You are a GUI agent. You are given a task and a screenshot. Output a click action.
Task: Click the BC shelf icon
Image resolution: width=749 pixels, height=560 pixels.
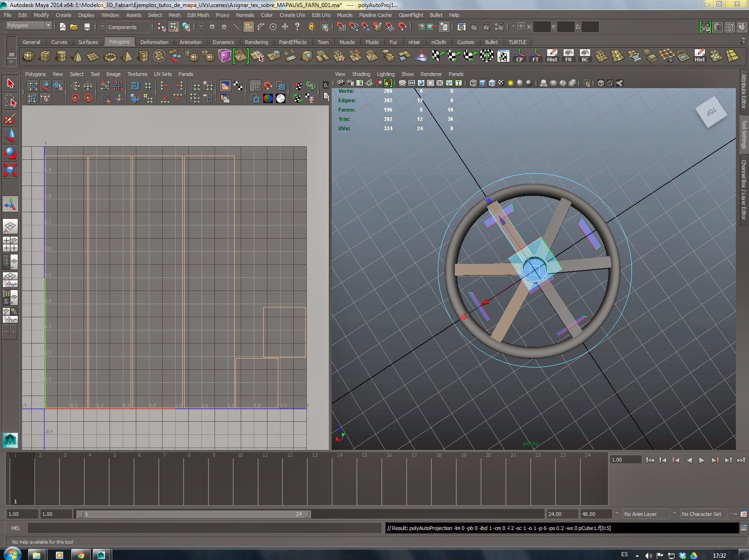tap(585, 56)
